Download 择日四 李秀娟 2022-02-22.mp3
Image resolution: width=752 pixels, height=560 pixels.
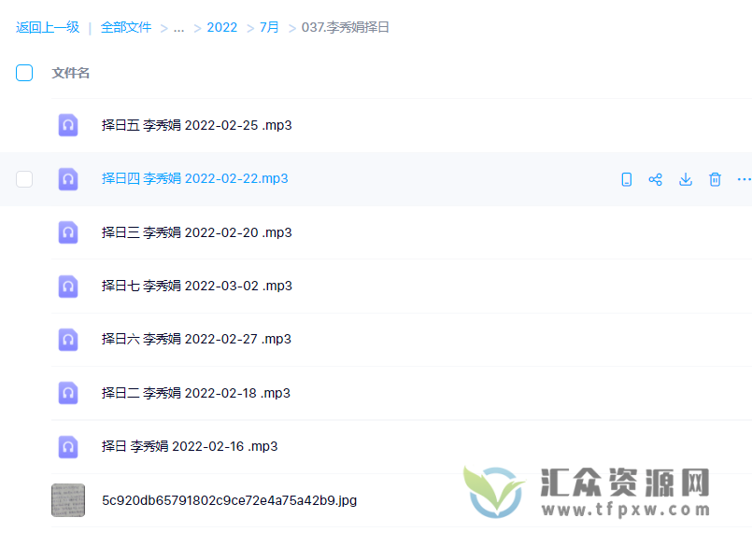tap(686, 179)
